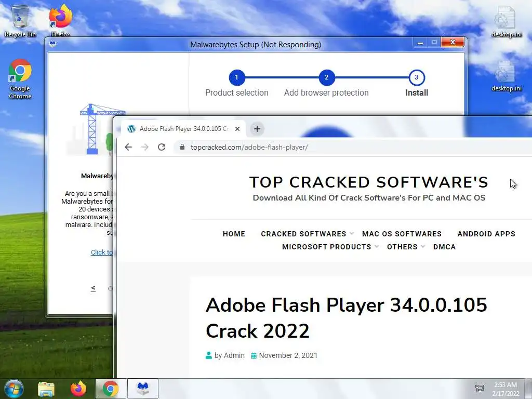Launch Firefox from the taskbar
The width and height of the screenshot is (532, 399).
[78, 389]
